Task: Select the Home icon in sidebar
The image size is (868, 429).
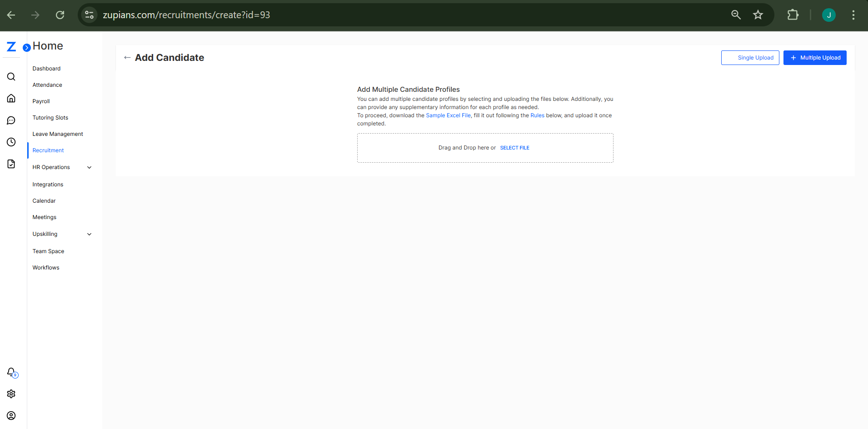Action: click(x=11, y=98)
